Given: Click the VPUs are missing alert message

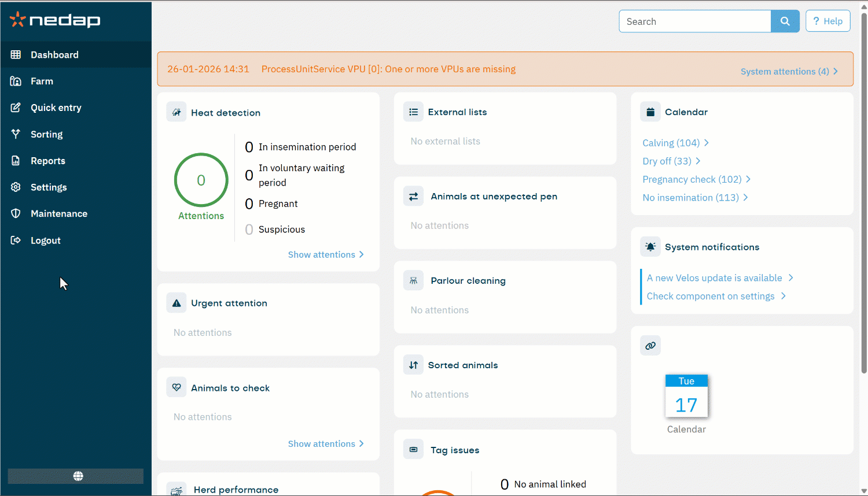Looking at the screenshot, I should pos(388,69).
